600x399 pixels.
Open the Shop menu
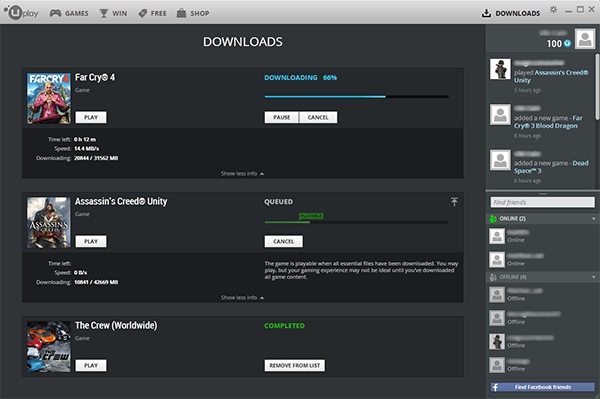[x=192, y=13]
